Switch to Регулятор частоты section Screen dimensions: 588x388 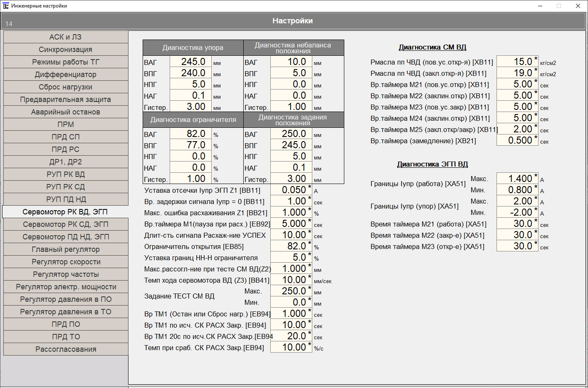tap(66, 274)
